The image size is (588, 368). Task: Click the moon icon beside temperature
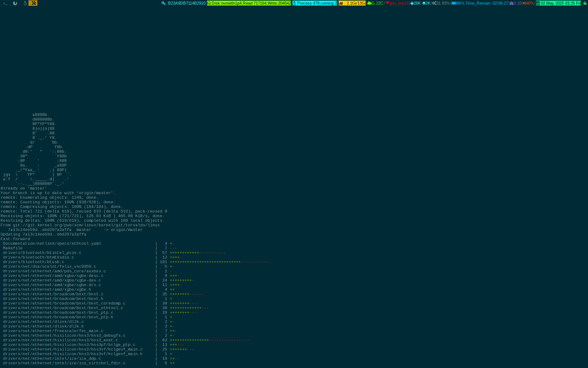[373, 3]
